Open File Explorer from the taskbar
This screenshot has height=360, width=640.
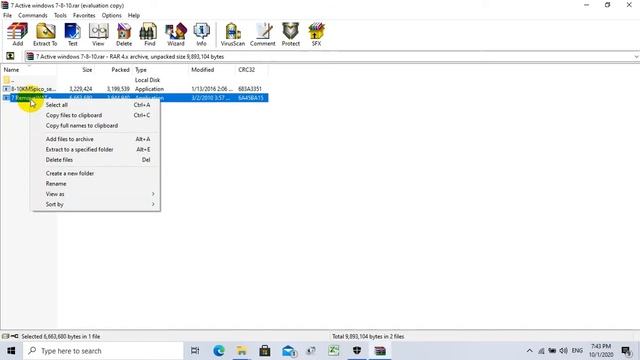click(242, 351)
